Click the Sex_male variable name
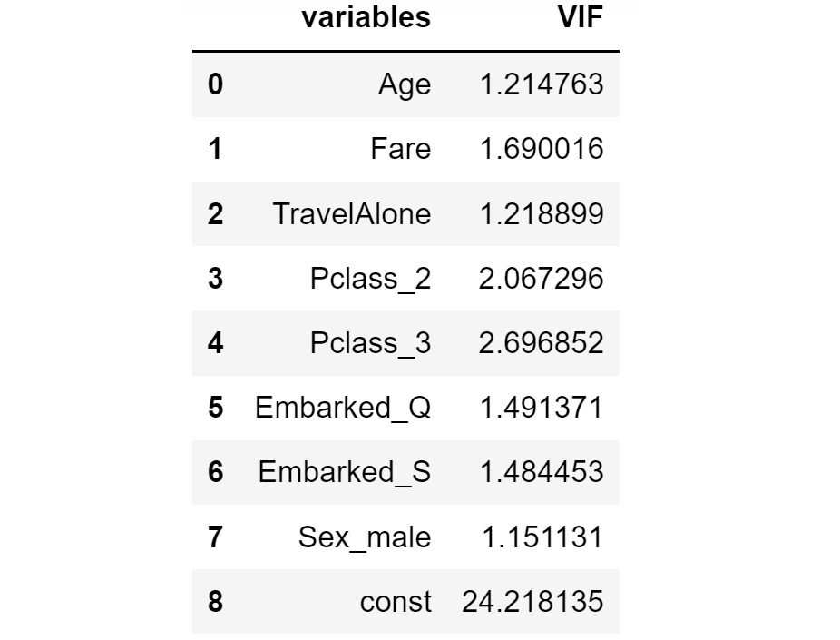The image size is (840, 640). (365, 537)
